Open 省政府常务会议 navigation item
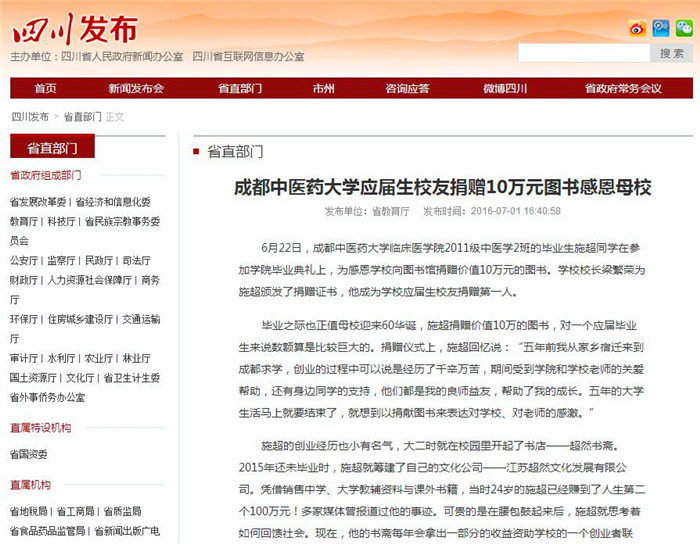This screenshot has width=700, height=544. [x=622, y=88]
